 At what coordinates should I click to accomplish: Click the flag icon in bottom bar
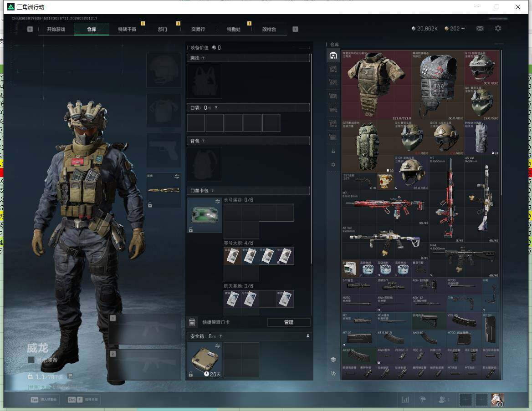coord(423,400)
